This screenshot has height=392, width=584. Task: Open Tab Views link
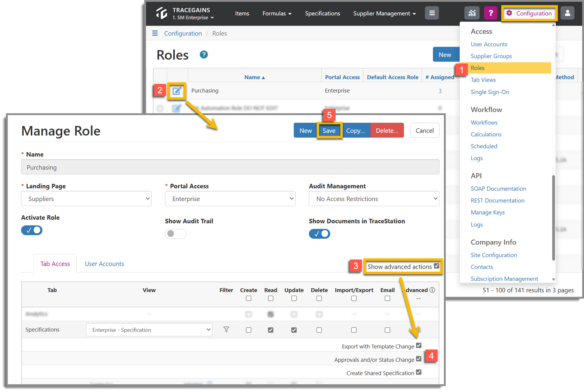(483, 80)
